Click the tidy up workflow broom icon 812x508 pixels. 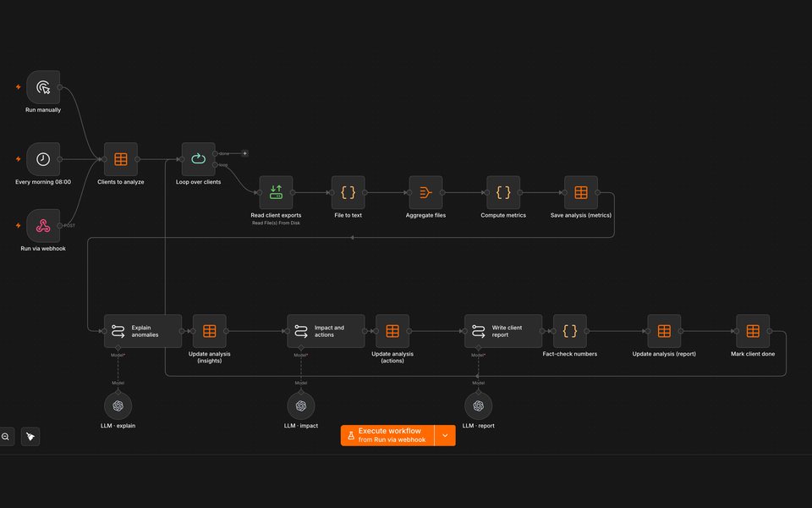pyautogui.click(x=30, y=437)
